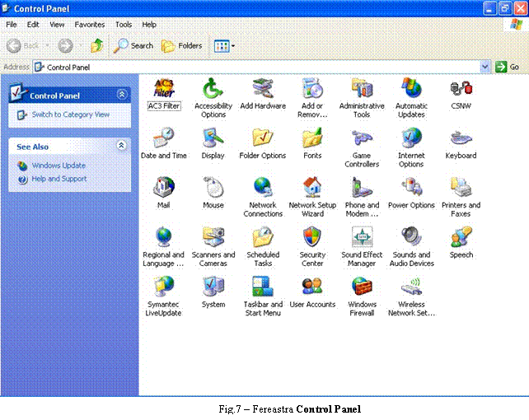
Task: Open the AC3 Filter icon
Action: tap(163, 88)
